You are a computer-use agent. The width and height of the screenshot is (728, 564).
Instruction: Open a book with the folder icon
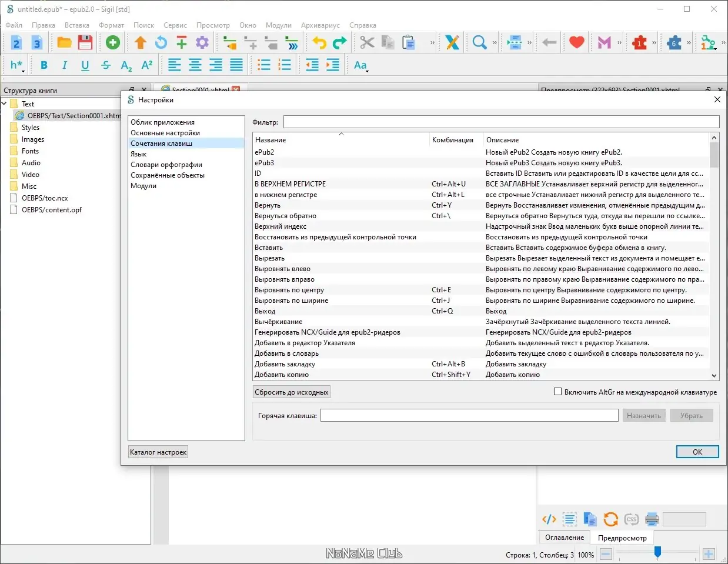pos(64,42)
